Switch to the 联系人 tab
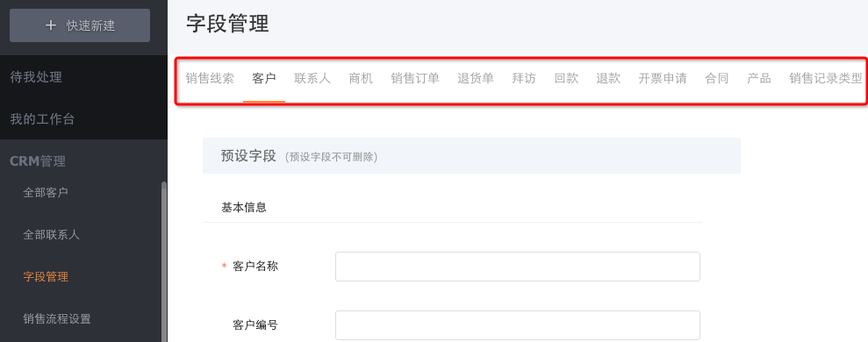The height and width of the screenshot is (342, 868). click(x=312, y=79)
